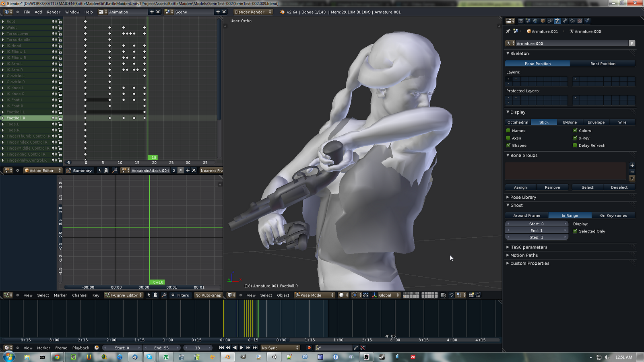
Task: Disable the X-Ray checkbox
Action: (575, 138)
